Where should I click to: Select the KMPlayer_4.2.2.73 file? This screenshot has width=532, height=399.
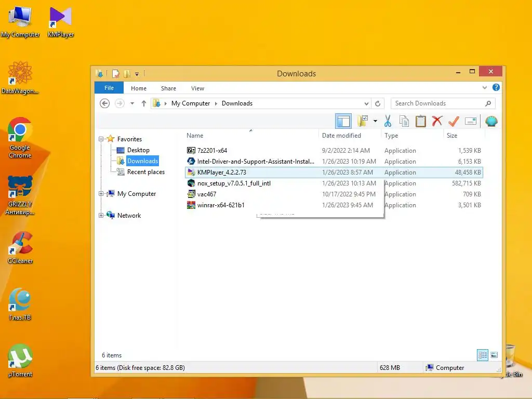click(x=334, y=172)
